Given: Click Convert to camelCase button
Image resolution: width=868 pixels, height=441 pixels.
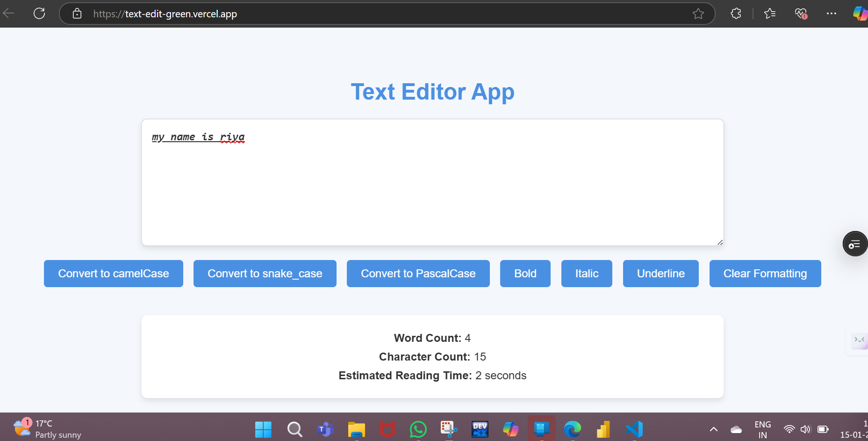Looking at the screenshot, I should coord(114,274).
